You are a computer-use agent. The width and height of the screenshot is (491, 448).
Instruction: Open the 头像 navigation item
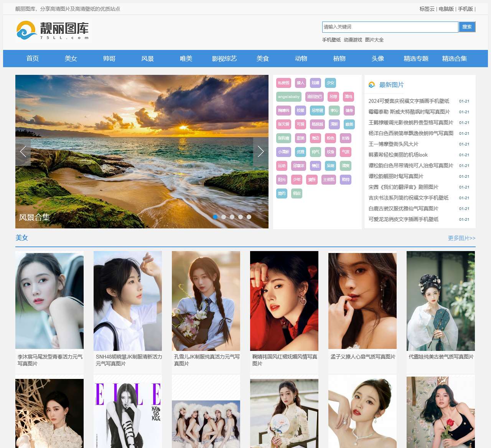378,59
